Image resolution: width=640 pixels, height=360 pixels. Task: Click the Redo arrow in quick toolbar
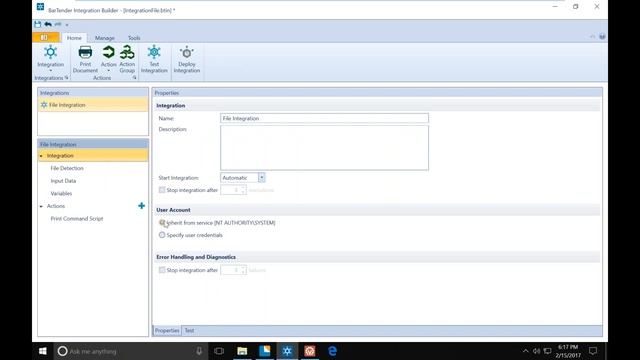click(58, 24)
